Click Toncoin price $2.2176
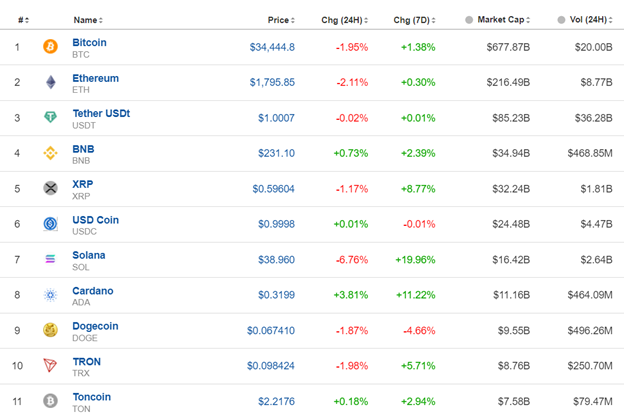The width and height of the screenshot is (624, 416). [276, 401]
